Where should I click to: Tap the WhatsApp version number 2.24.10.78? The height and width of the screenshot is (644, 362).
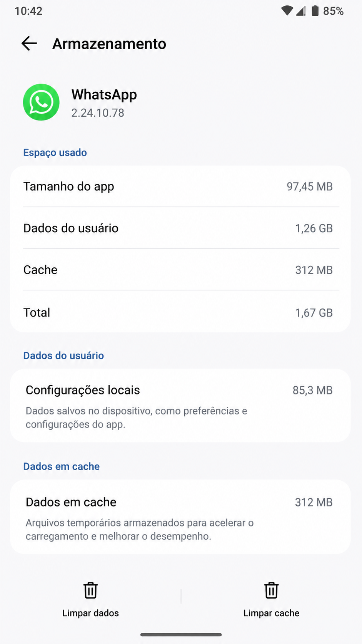point(98,113)
